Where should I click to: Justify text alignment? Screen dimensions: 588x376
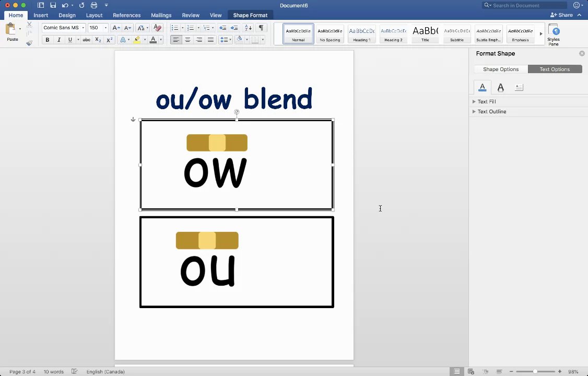211,40
